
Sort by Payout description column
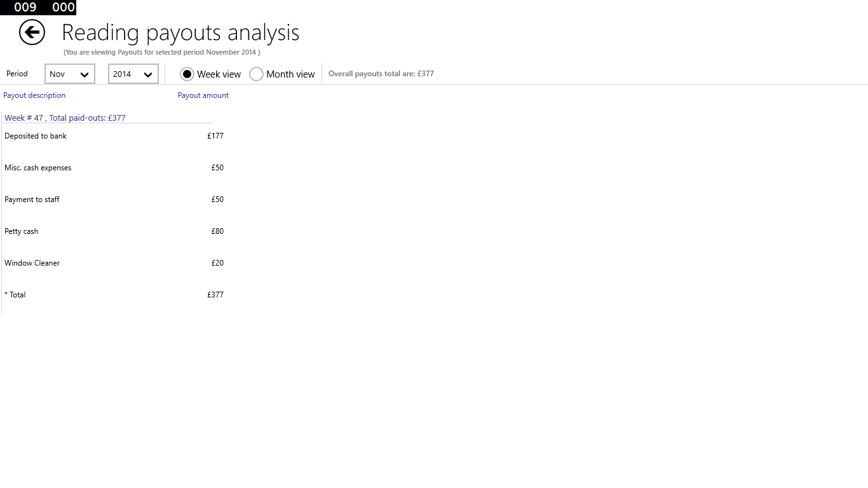[x=34, y=95]
